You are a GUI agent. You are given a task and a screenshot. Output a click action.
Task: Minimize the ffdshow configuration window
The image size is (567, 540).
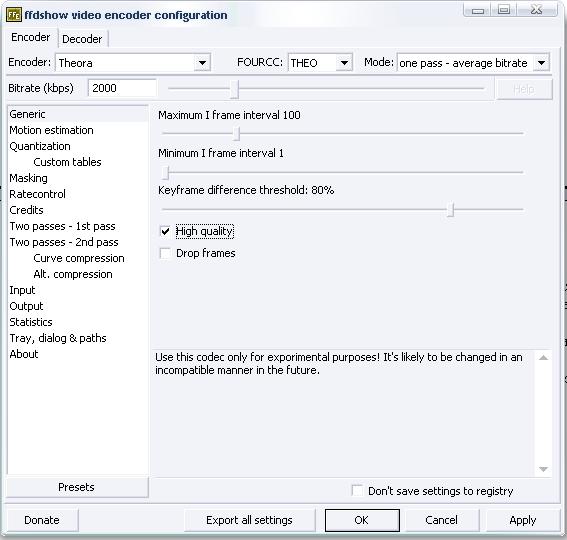[477, 10]
